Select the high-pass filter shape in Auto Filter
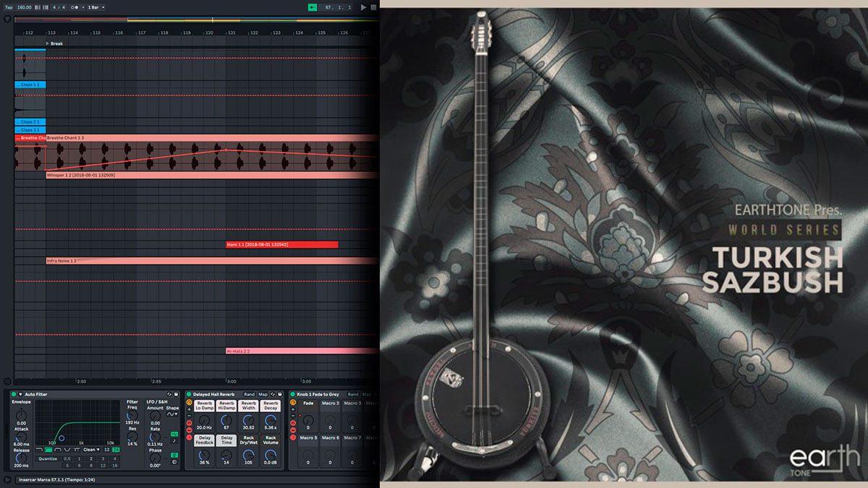Image resolution: width=868 pixels, height=488 pixels. coord(48,450)
